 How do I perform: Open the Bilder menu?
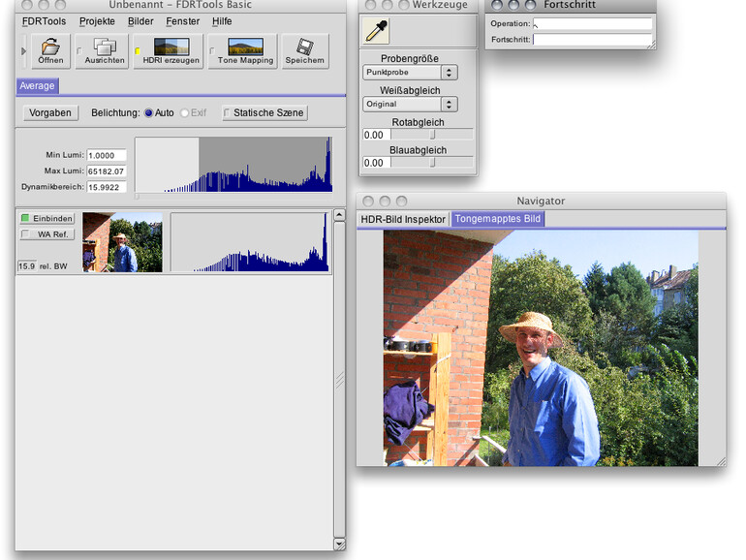140,20
